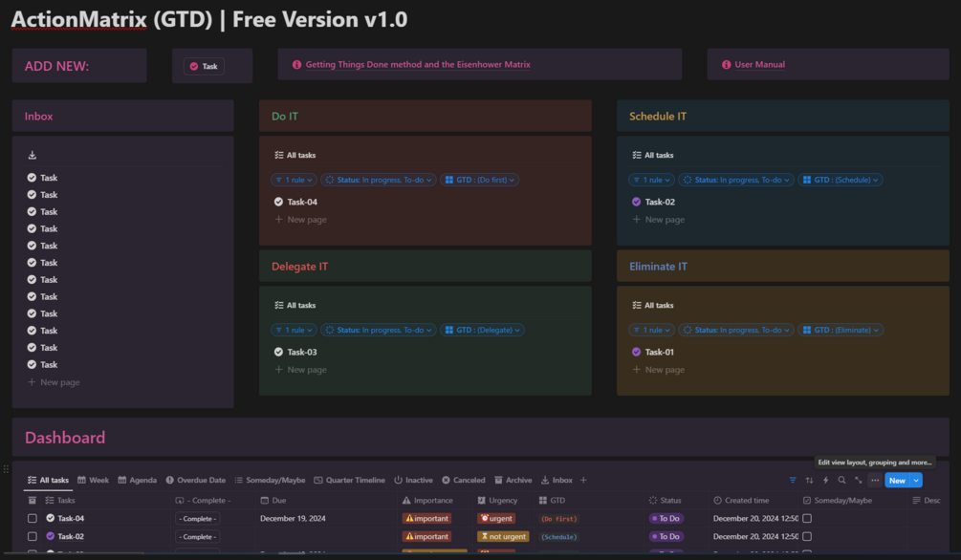Click the To Do status pill for Task-04
961x560 pixels.
pos(666,518)
